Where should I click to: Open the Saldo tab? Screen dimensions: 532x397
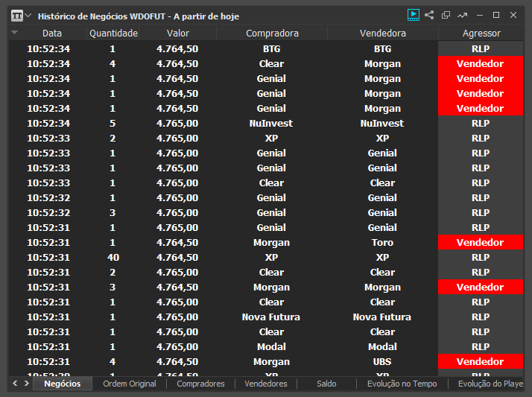click(326, 384)
